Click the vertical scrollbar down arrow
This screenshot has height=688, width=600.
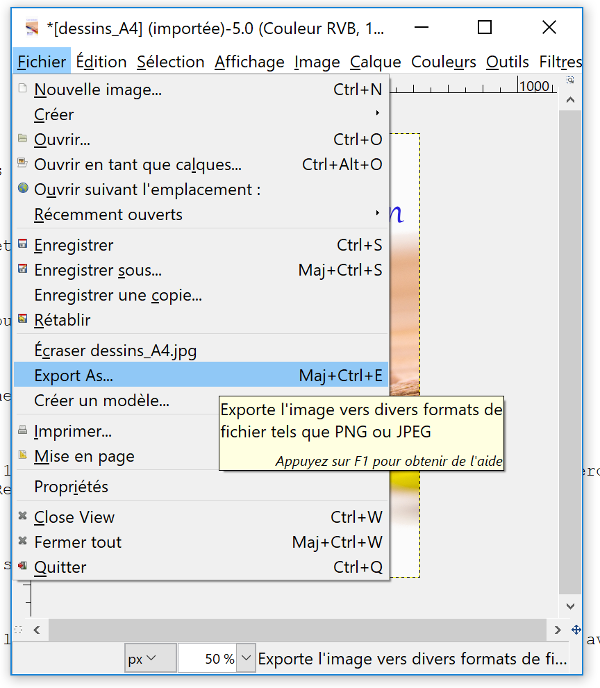(x=570, y=606)
